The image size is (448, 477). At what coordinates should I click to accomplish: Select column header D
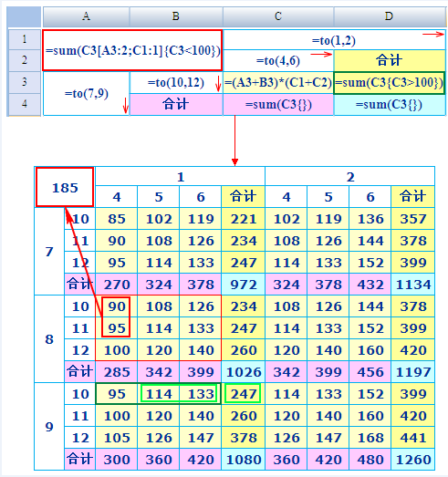[390, 16]
